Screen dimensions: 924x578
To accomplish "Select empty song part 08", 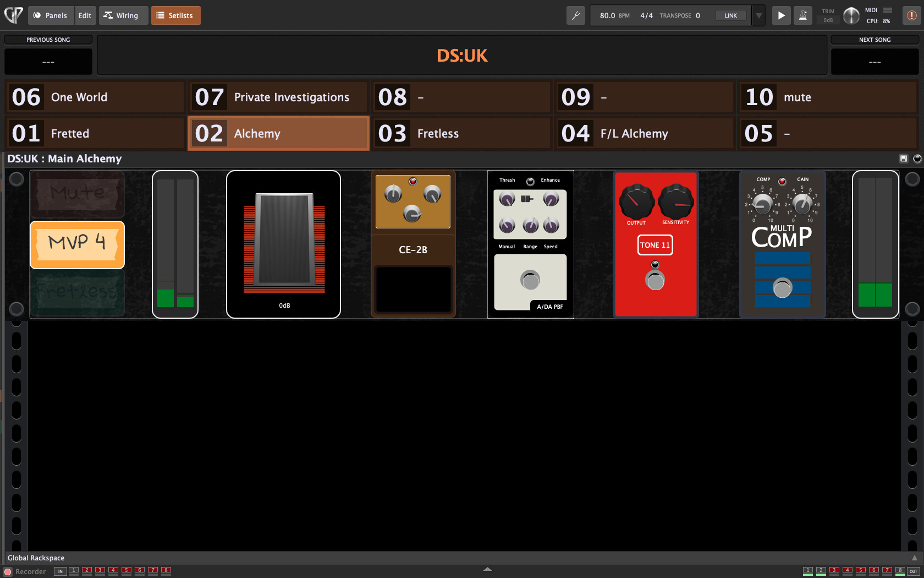I will click(461, 97).
